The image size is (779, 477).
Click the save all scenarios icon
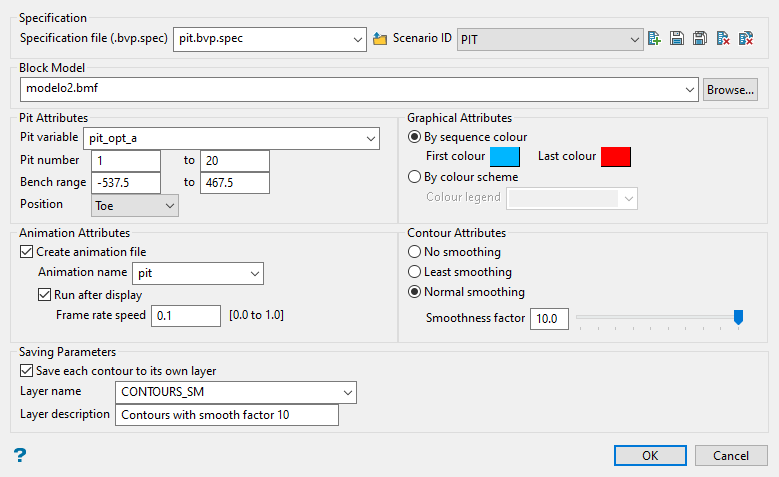coord(700,39)
